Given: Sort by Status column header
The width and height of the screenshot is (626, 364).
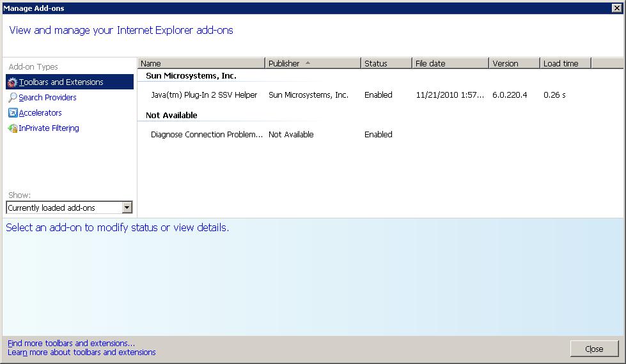Looking at the screenshot, I should click(x=386, y=63).
